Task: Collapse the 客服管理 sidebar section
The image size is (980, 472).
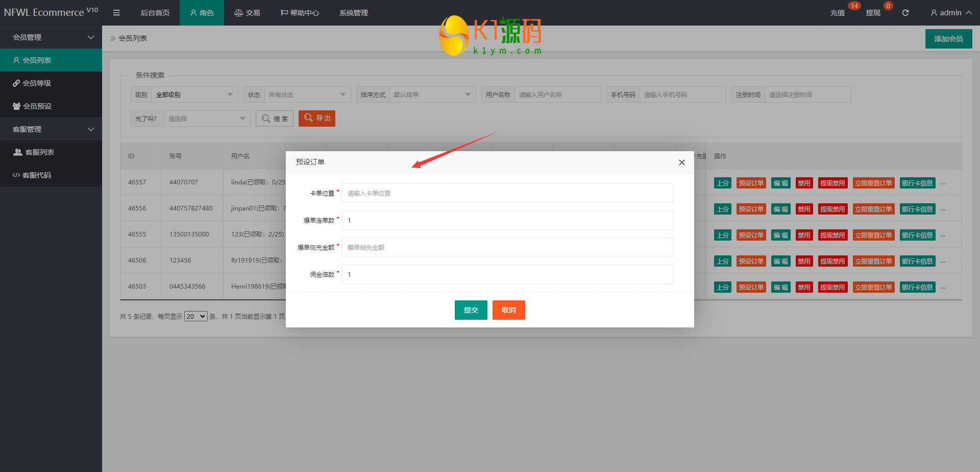Action: (51, 129)
